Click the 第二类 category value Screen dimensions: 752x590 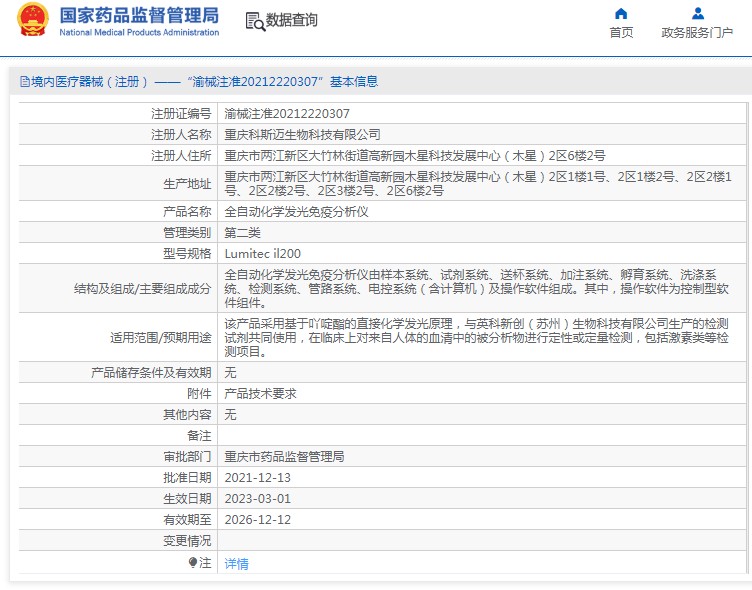(x=242, y=233)
